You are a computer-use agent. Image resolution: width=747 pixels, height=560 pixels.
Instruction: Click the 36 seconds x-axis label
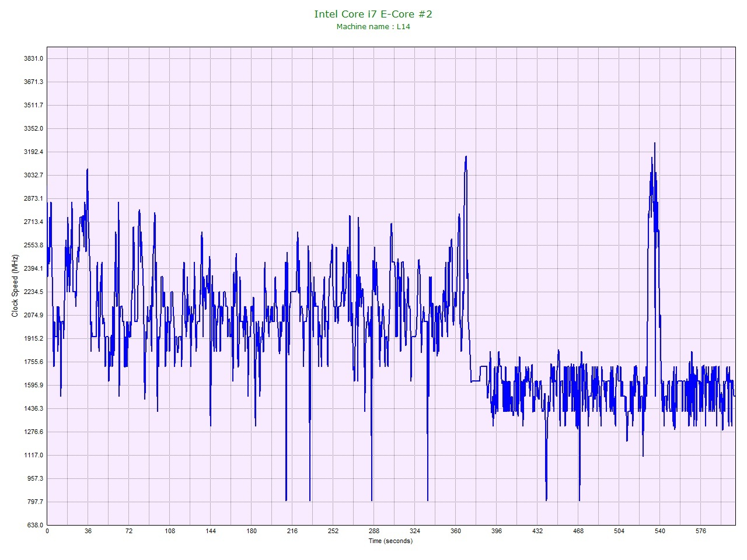click(x=88, y=531)
